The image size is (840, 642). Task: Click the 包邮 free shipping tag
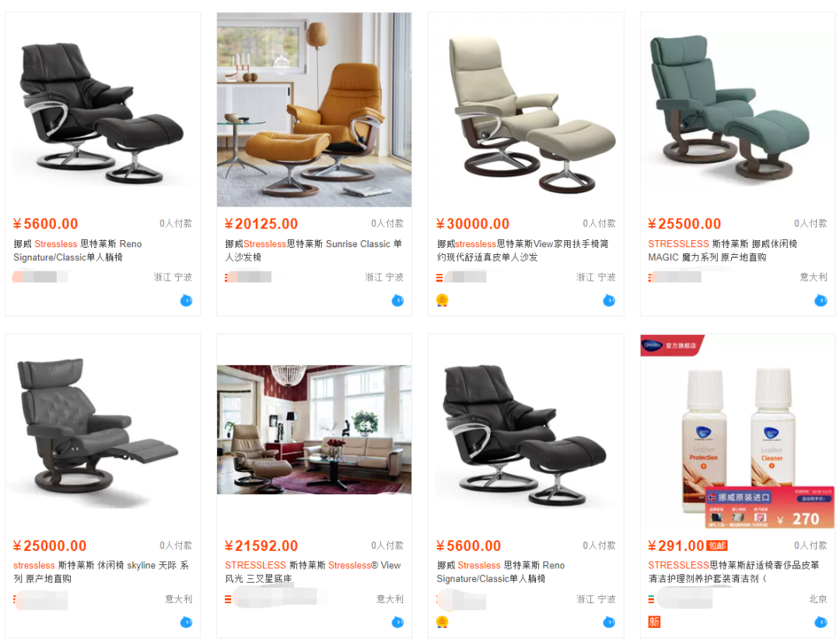tap(717, 546)
